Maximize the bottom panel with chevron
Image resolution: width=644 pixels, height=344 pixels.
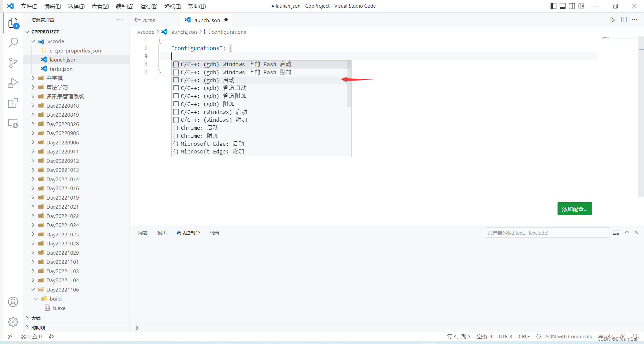click(x=627, y=232)
